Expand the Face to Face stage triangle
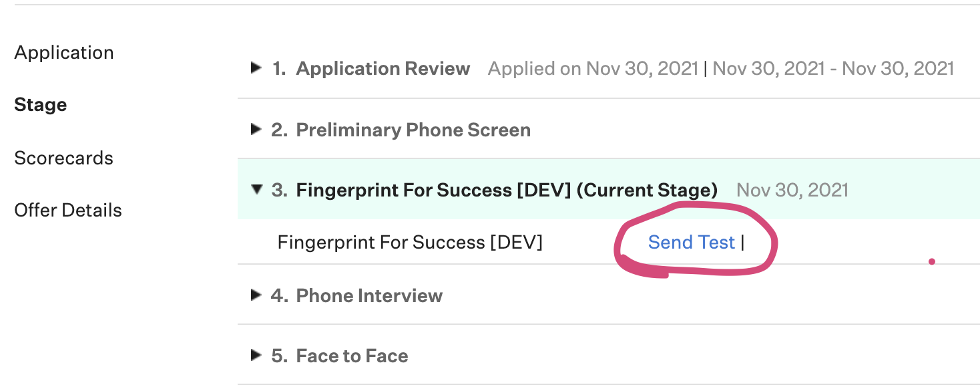The width and height of the screenshot is (980, 389). [x=256, y=355]
